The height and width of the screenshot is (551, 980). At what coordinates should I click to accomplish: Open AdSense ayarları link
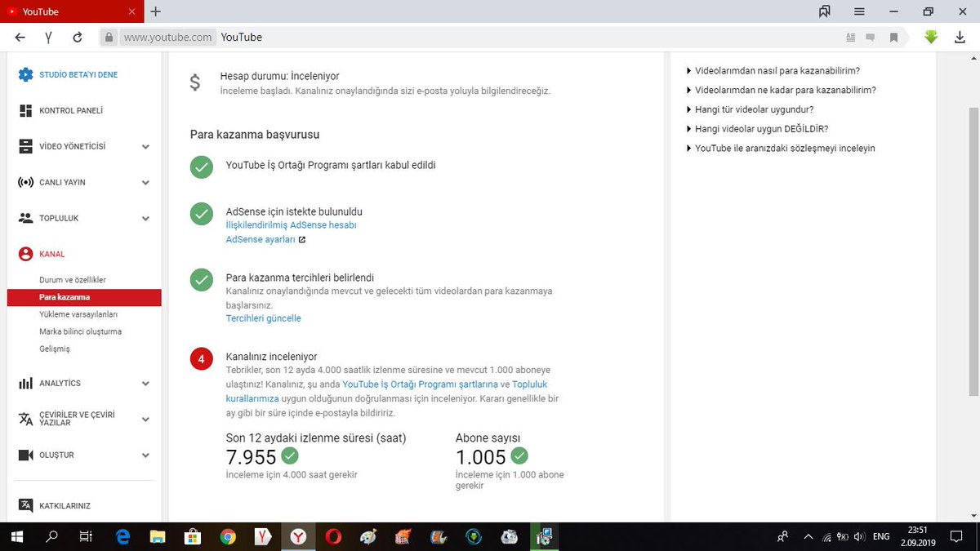point(261,239)
